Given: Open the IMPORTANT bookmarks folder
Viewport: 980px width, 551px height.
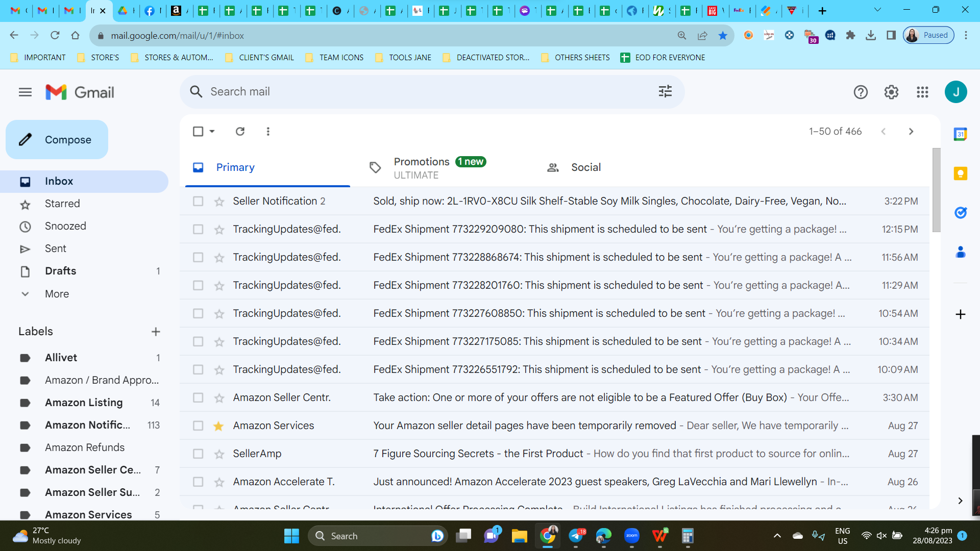Looking at the screenshot, I should pyautogui.click(x=38, y=58).
